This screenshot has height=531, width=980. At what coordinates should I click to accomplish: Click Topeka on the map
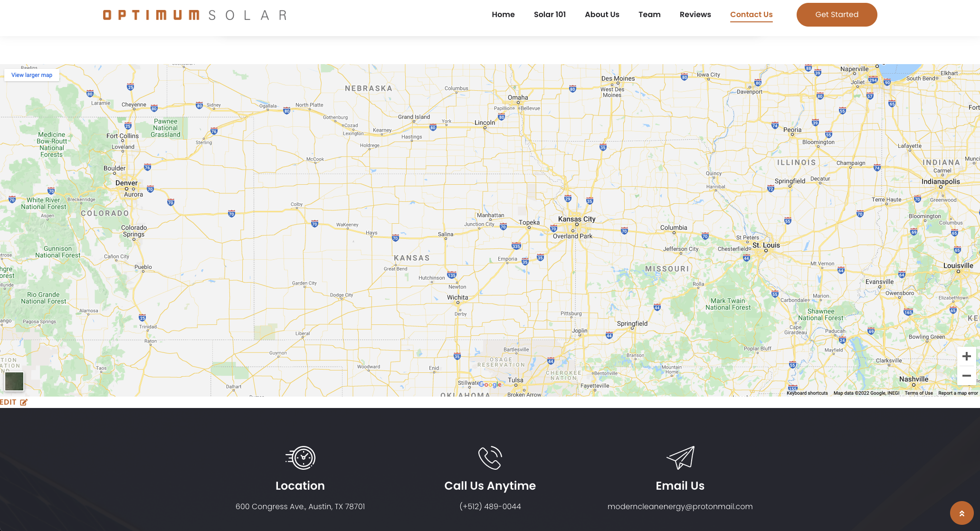click(x=529, y=223)
